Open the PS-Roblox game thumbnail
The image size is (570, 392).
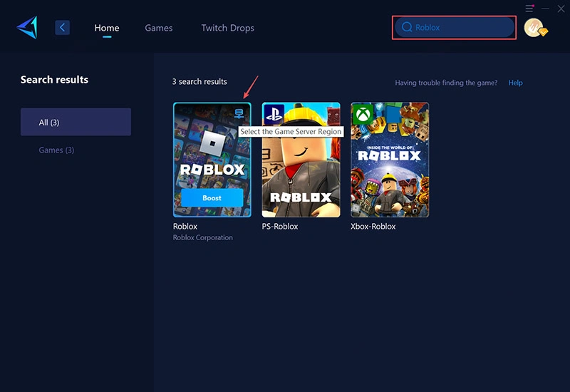(301, 160)
